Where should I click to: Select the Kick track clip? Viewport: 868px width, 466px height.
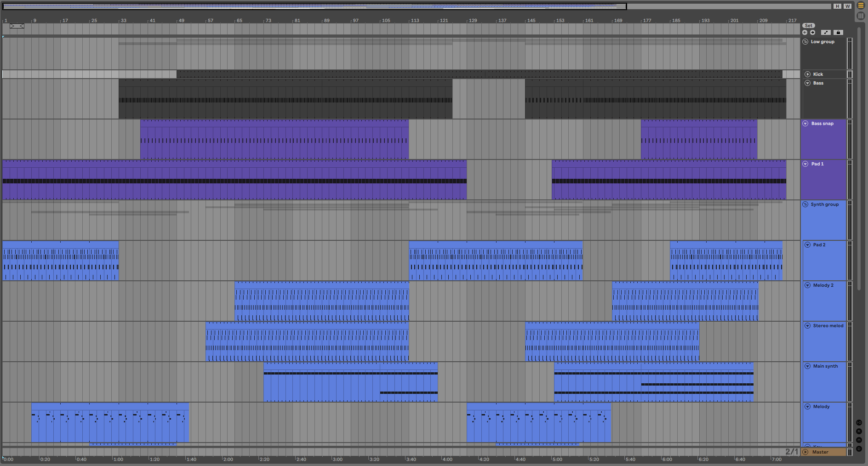(x=480, y=74)
